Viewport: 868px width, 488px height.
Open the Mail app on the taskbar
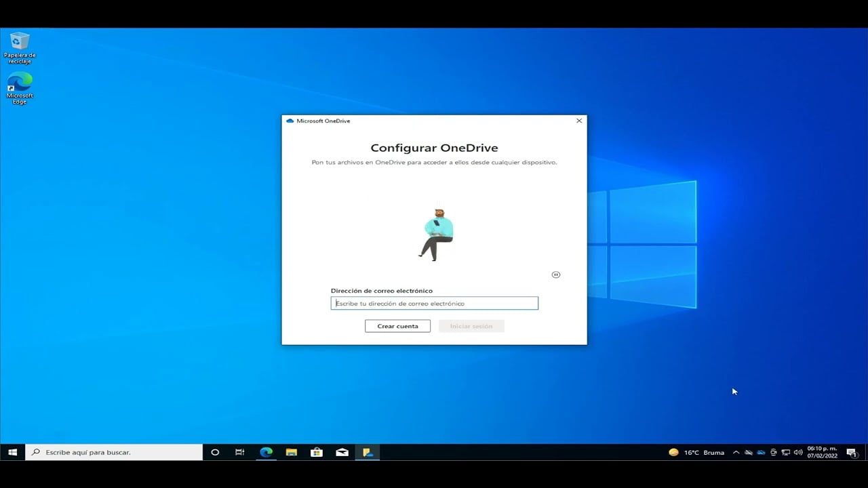[x=342, y=452]
